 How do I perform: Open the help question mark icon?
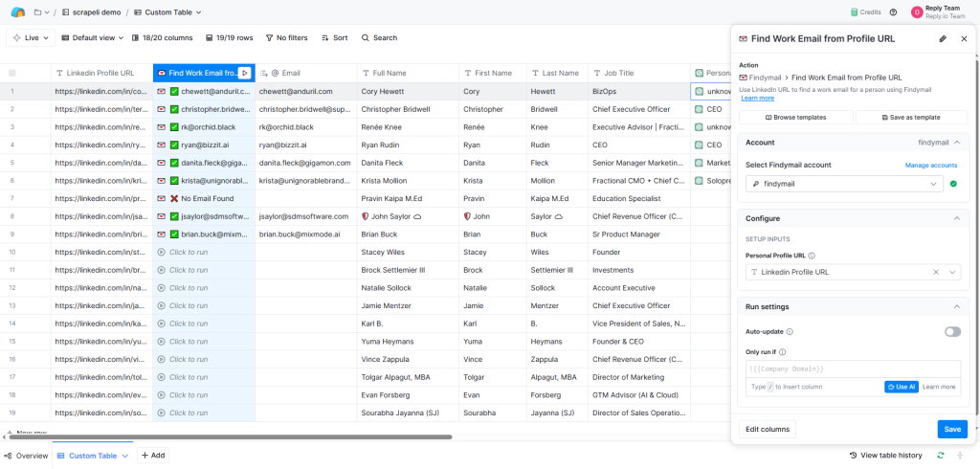tap(893, 11)
